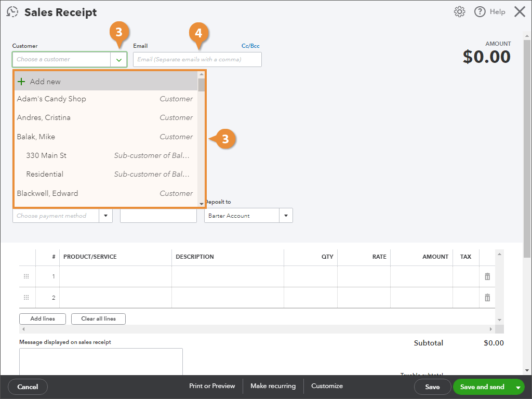Click the customer list scrollbar down arrow
532x399 pixels.
pyautogui.click(x=202, y=204)
